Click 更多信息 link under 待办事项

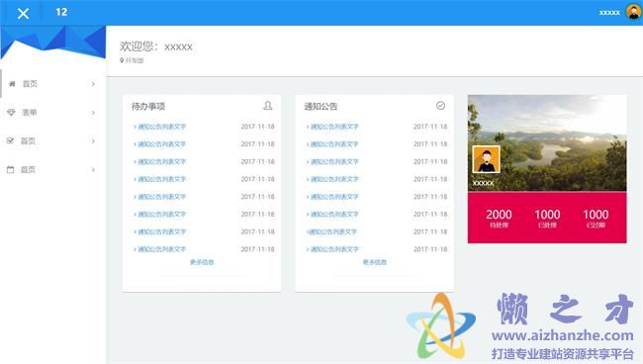pyautogui.click(x=202, y=262)
